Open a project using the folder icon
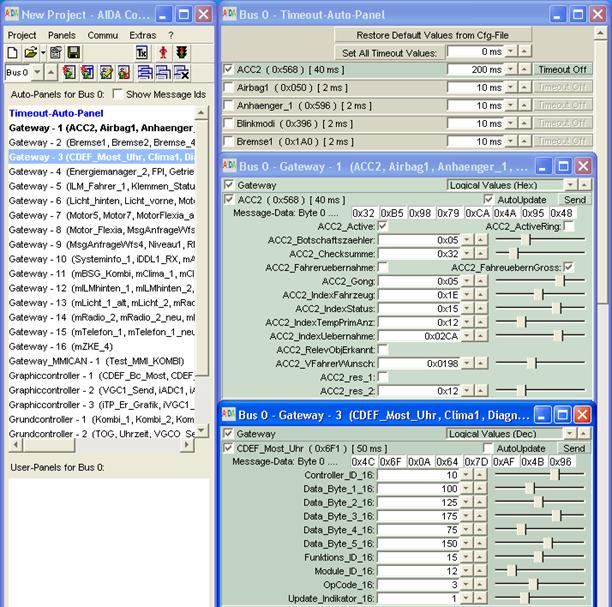Image resolution: width=612 pixels, height=607 pixels. [x=30, y=52]
